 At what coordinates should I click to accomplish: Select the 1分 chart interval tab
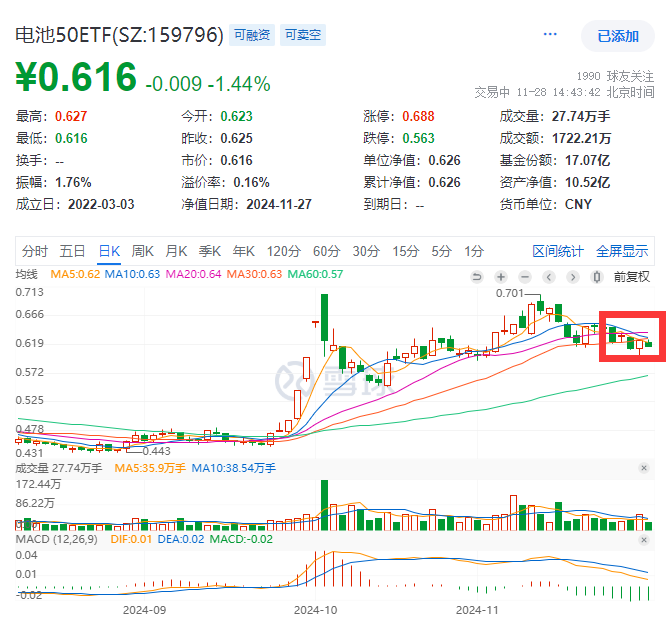[474, 251]
